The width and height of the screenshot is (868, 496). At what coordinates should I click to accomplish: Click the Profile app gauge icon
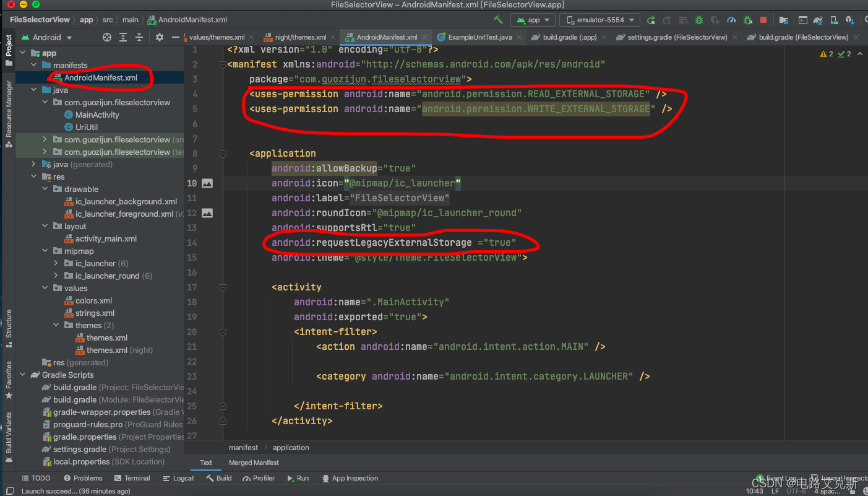[x=731, y=20]
